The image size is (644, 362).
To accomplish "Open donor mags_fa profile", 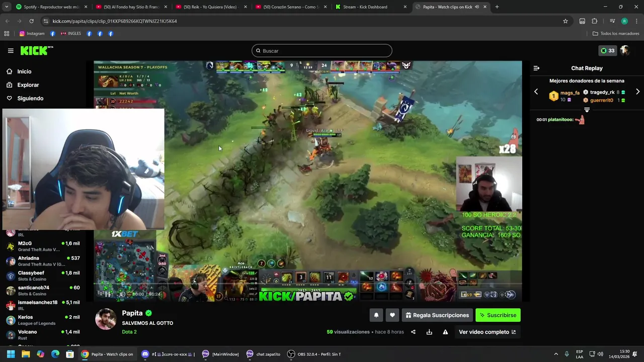I will click(x=570, y=93).
